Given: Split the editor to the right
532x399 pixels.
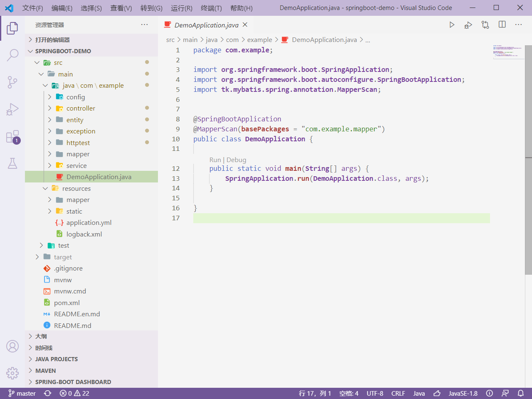Looking at the screenshot, I should [502, 25].
